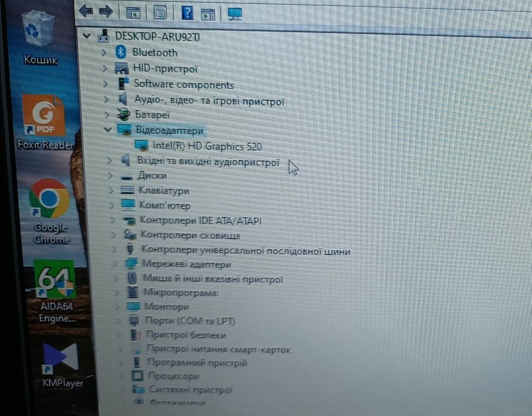Image resolution: width=532 pixels, height=416 pixels.
Task: Click the Intel(R) HD Graphics 520 adapter icon
Action: click(142, 145)
